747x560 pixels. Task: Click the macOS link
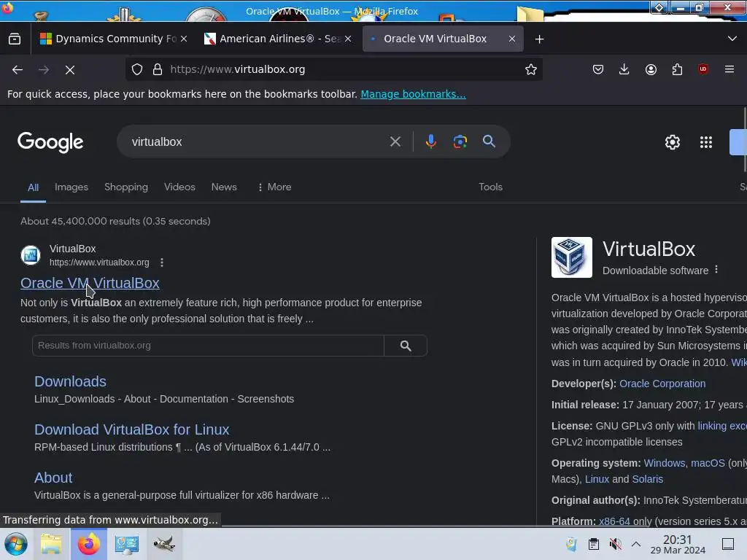click(x=708, y=463)
